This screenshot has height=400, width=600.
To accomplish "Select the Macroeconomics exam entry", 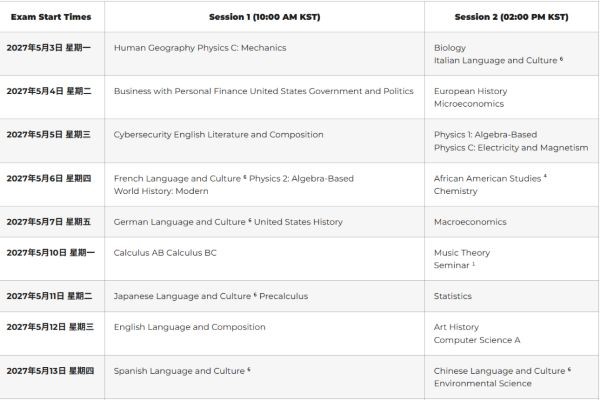I will click(470, 222).
